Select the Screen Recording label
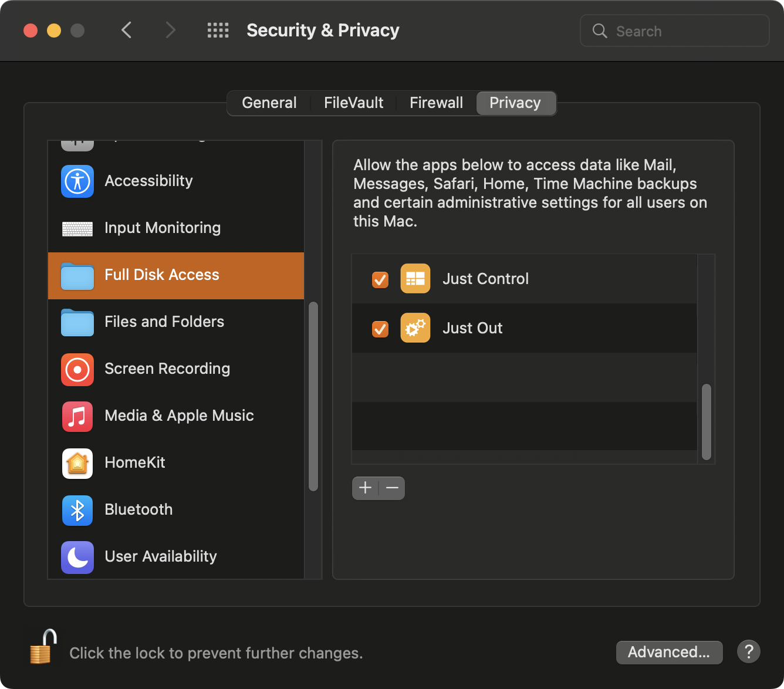This screenshot has width=784, height=689. point(167,369)
